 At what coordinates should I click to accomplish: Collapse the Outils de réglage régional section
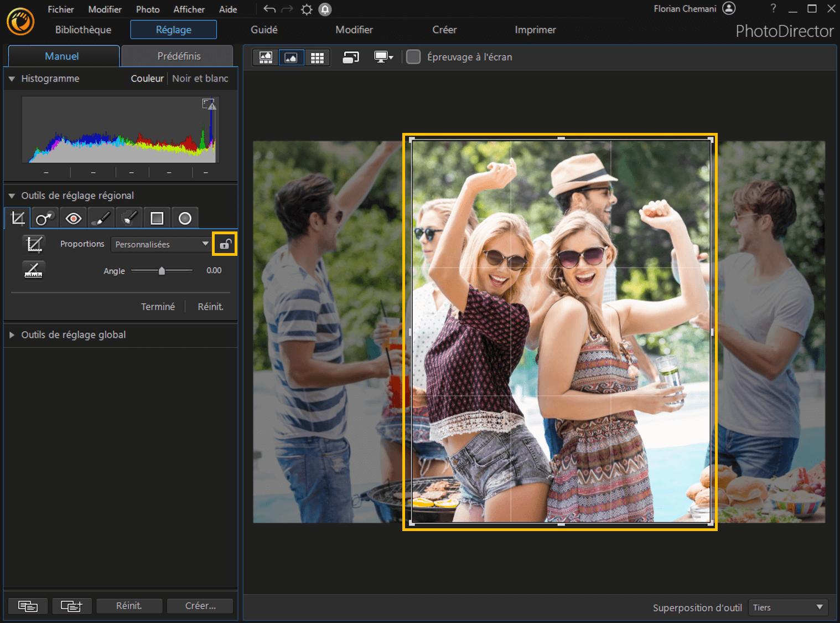coord(12,195)
